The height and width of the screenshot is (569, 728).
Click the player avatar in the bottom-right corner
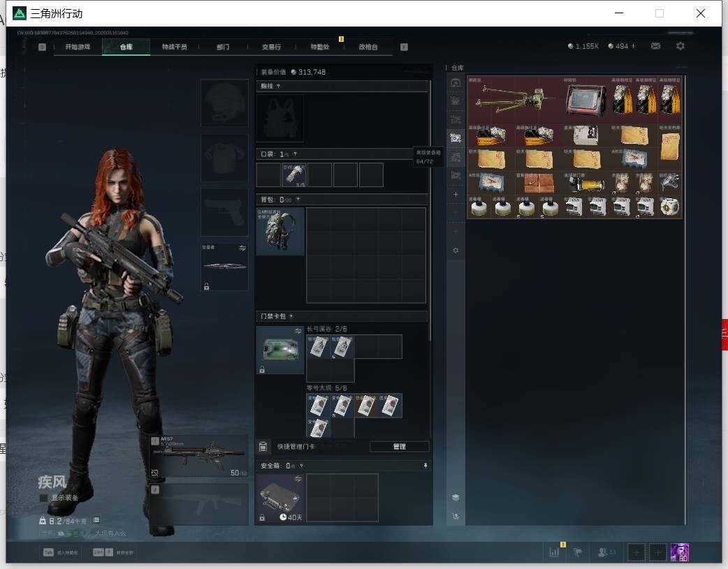click(x=680, y=552)
